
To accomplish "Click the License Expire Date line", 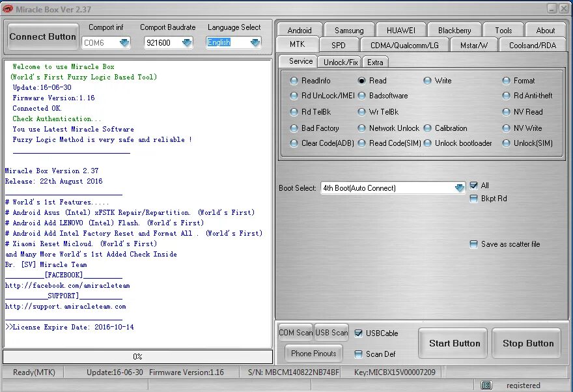I will coord(70,327).
